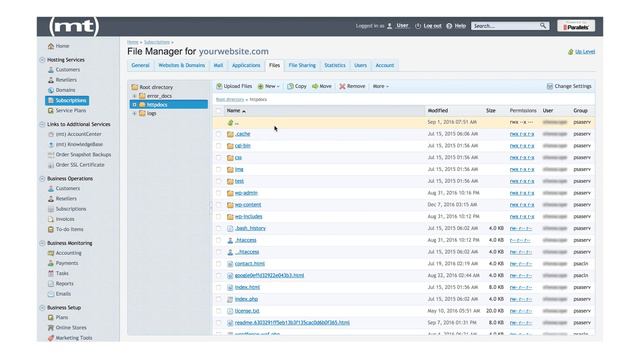The height and width of the screenshot is (360, 640).
Task: Check the contact.html row checkbox
Action: click(x=219, y=264)
